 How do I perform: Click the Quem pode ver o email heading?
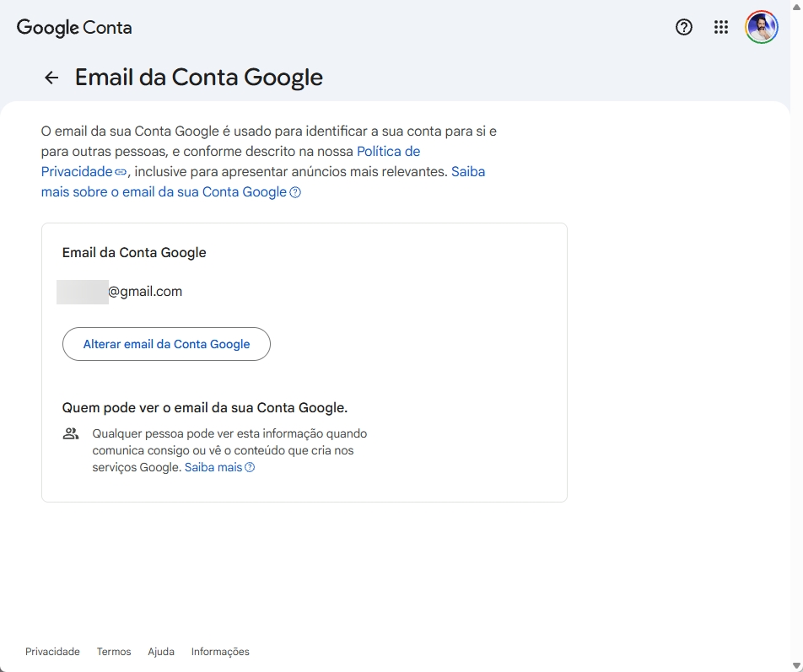205,408
